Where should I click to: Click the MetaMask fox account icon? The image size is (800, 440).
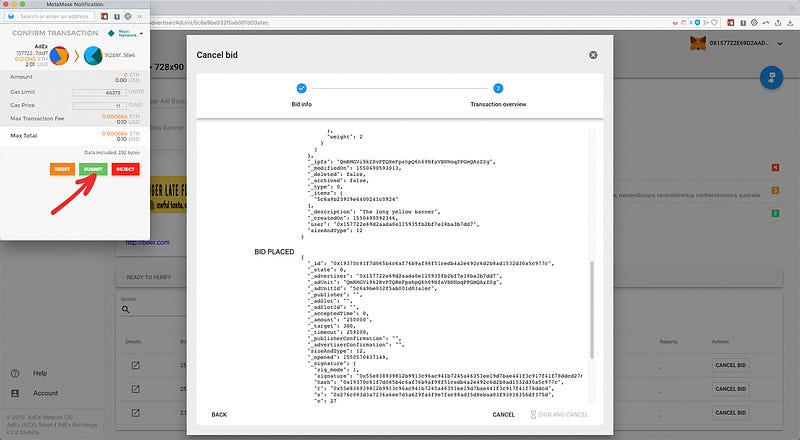click(x=697, y=43)
